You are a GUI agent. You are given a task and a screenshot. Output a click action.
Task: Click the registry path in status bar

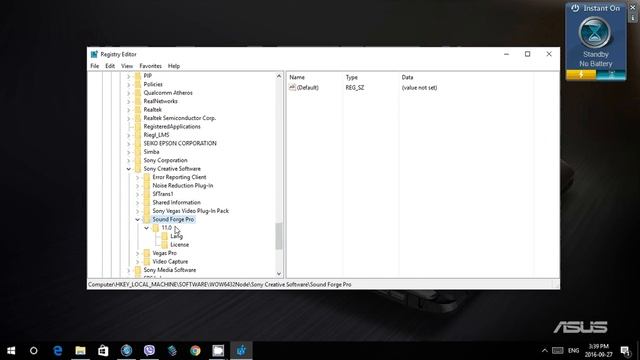click(220, 284)
